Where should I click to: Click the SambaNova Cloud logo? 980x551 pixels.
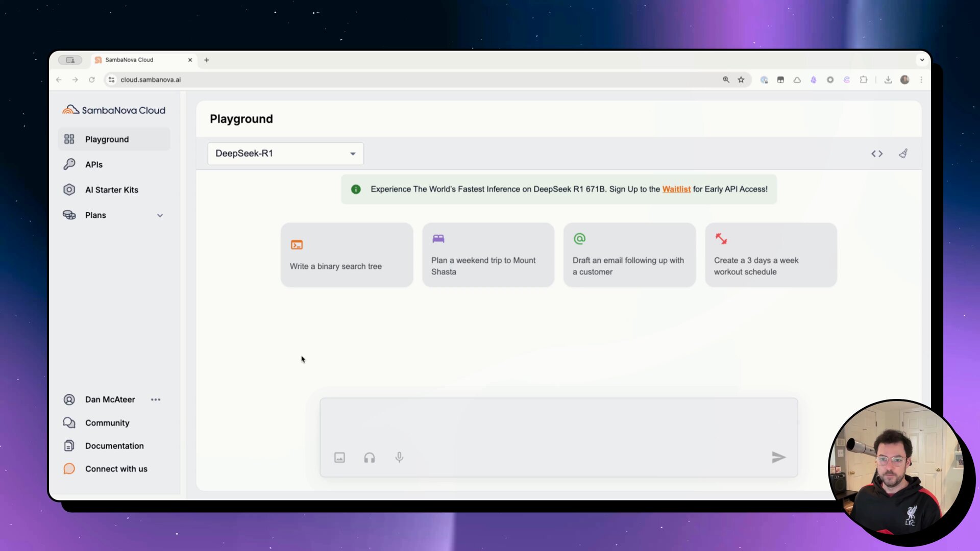coord(114,110)
